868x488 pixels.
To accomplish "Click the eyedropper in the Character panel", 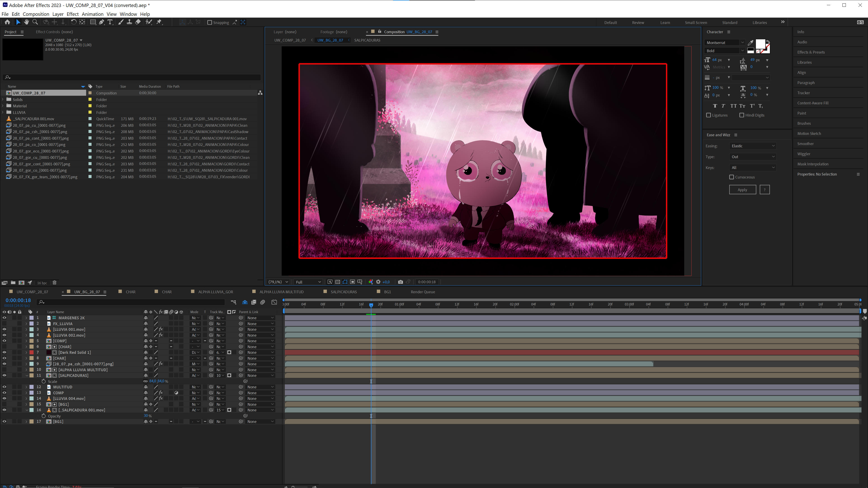I will point(750,43).
